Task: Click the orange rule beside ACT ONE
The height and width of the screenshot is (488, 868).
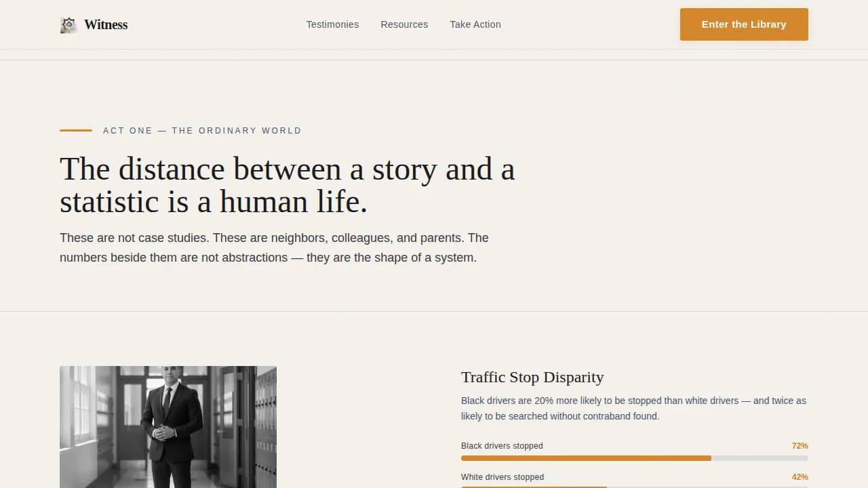Action: (75, 130)
